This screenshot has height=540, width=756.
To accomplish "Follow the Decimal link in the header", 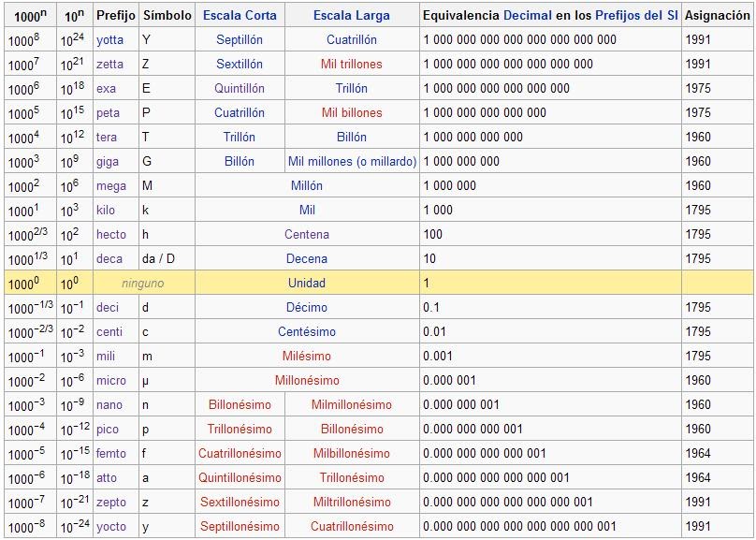I will point(528,15).
